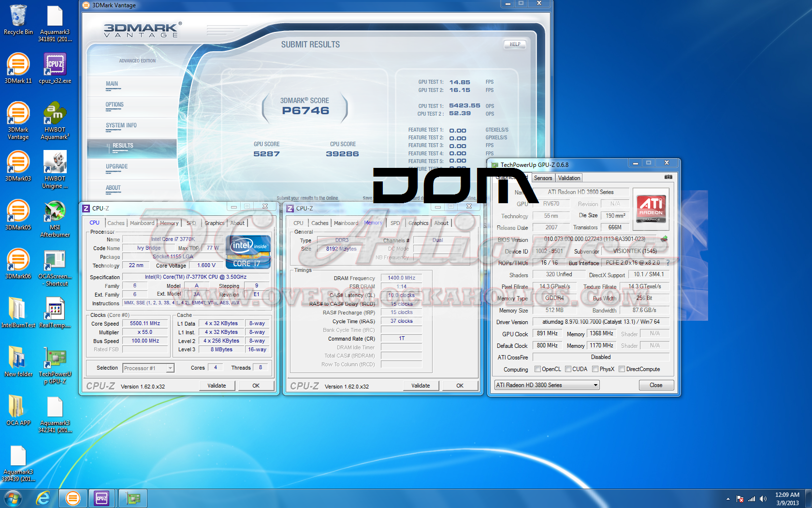Open the Sensors tab in GPU-Z

[543, 178]
